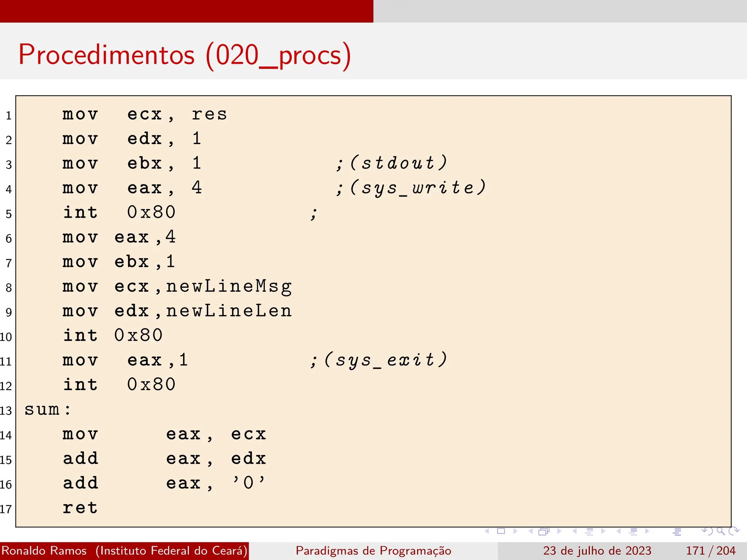Click 'mov eax, 4' on line 4

(132, 188)
